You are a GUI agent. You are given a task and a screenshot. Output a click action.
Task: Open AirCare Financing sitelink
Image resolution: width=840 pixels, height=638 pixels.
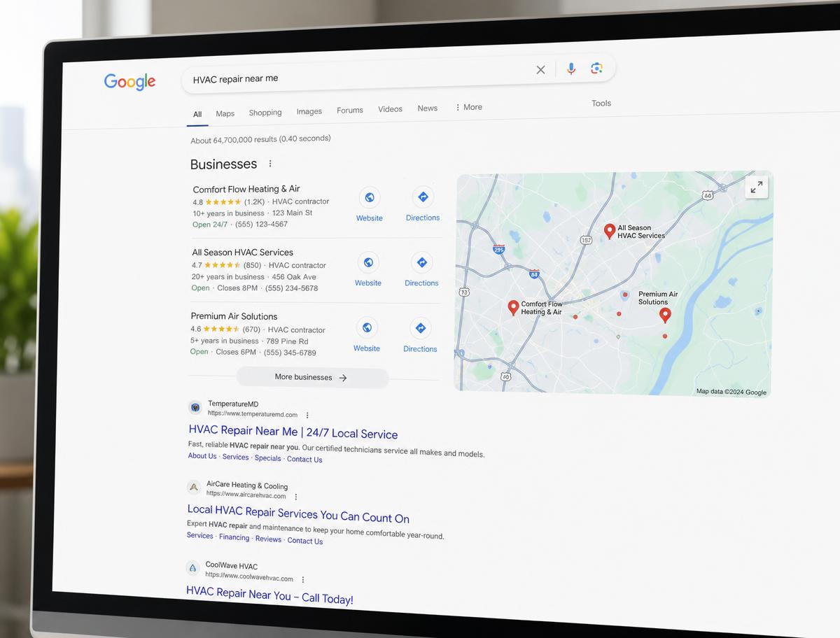click(234, 537)
